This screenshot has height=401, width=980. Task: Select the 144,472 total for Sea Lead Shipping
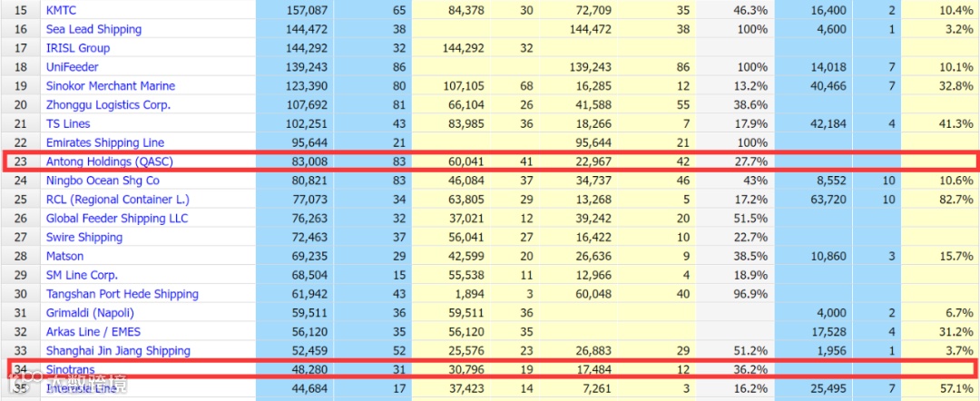pos(308,29)
